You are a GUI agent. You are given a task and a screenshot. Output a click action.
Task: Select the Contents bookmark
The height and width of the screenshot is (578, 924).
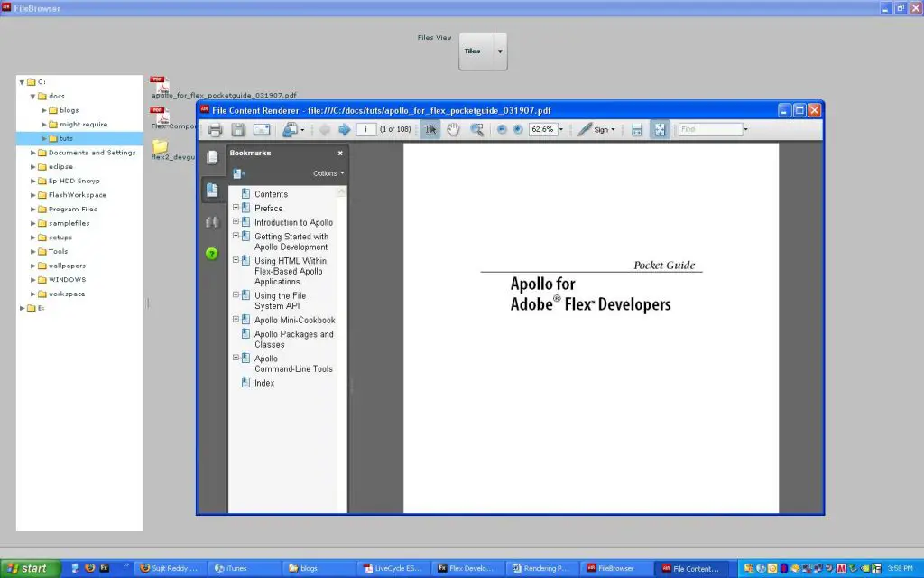tap(271, 194)
